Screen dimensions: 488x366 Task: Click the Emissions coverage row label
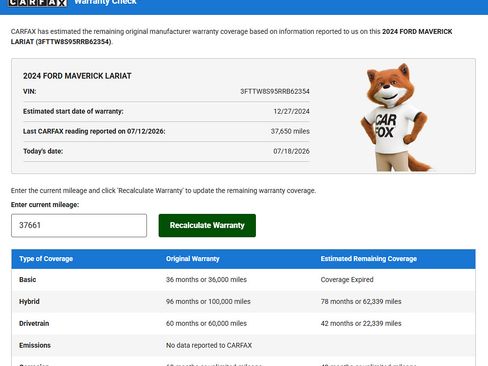[35, 345]
